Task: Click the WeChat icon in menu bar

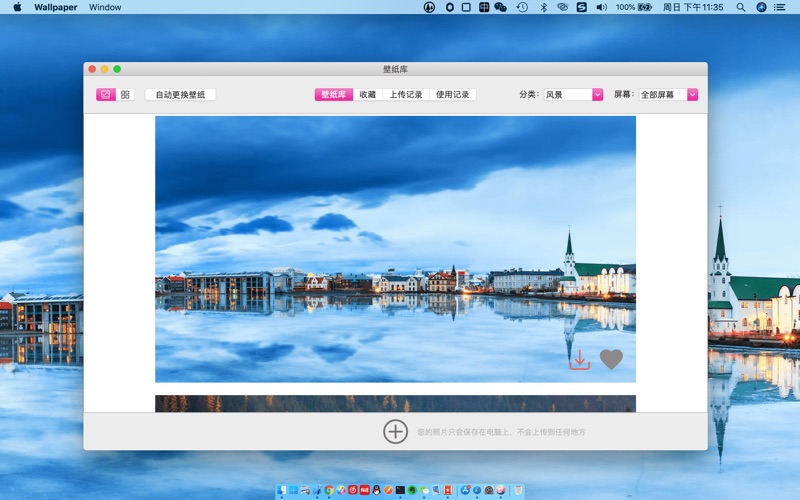Action: pos(500,7)
